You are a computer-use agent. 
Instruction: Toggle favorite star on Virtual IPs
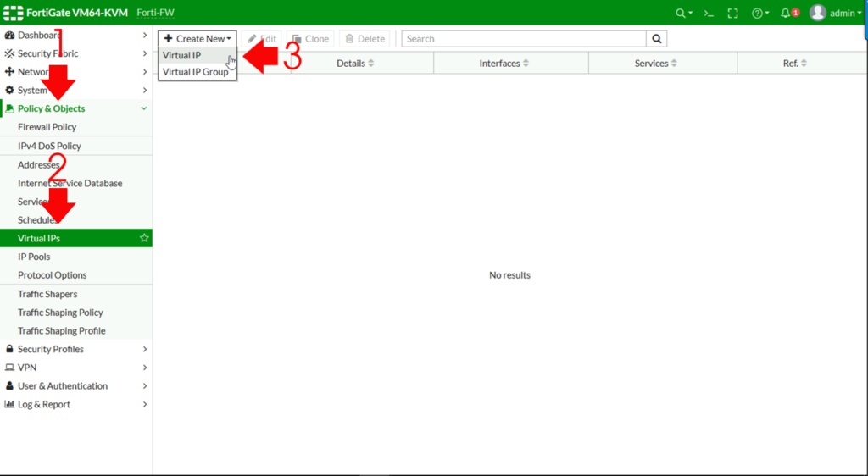144,239
